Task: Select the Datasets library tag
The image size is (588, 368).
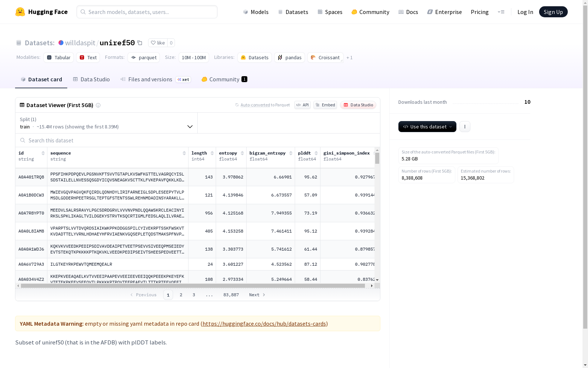Action: tap(255, 57)
